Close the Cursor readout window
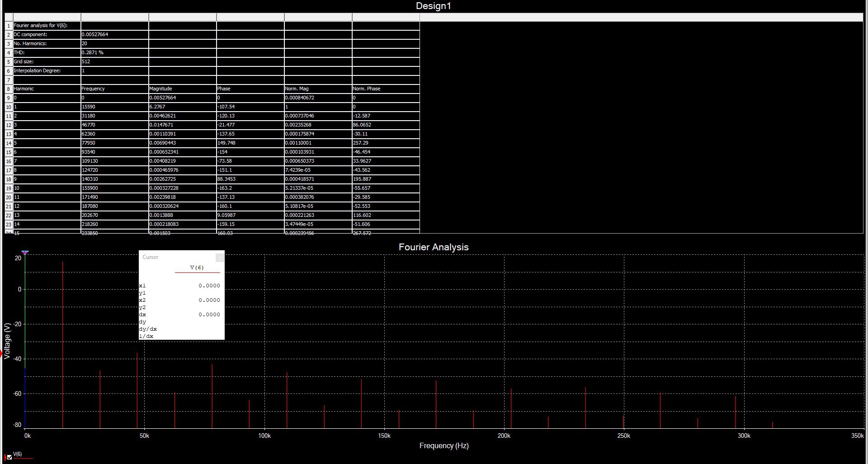Viewport: 868px width, 464px height. [x=220, y=258]
